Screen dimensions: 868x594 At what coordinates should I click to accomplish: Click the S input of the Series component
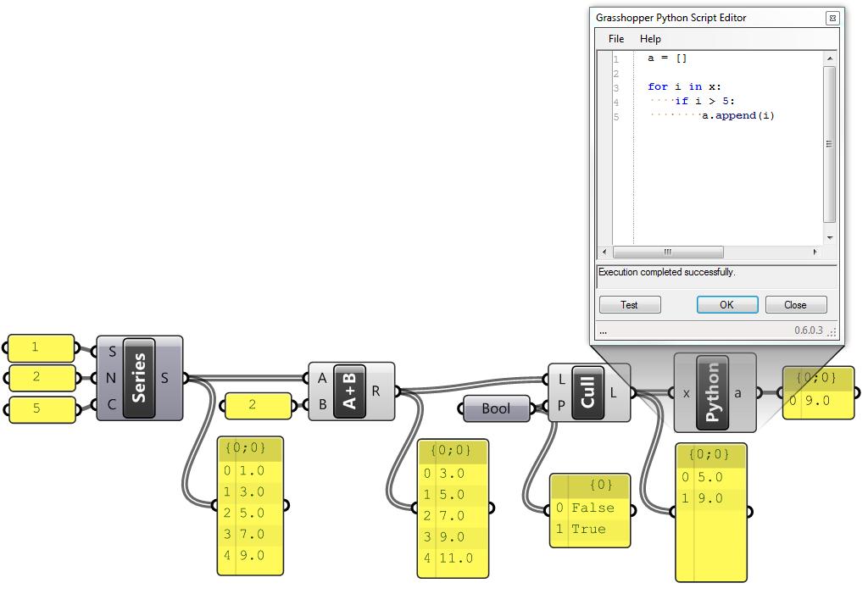(113, 352)
